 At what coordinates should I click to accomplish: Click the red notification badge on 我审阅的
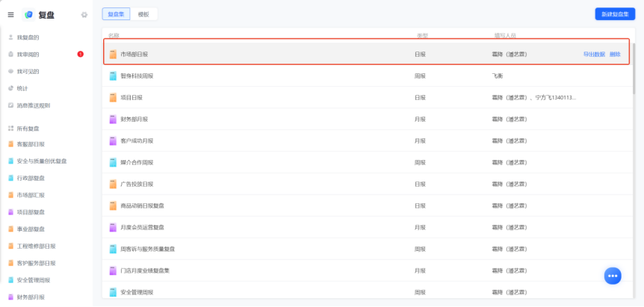pyautogui.click(x=81, y=54)
